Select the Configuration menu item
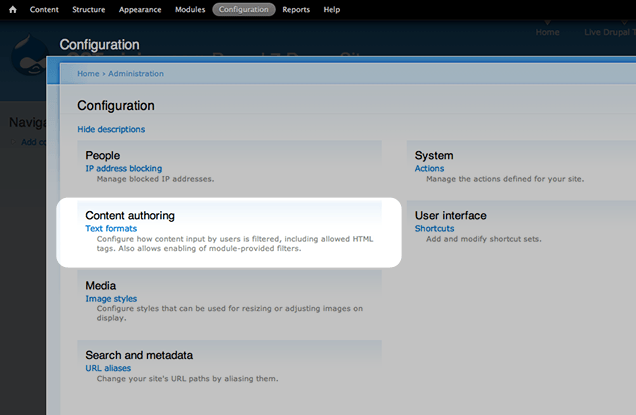 (x=243, y=9)
